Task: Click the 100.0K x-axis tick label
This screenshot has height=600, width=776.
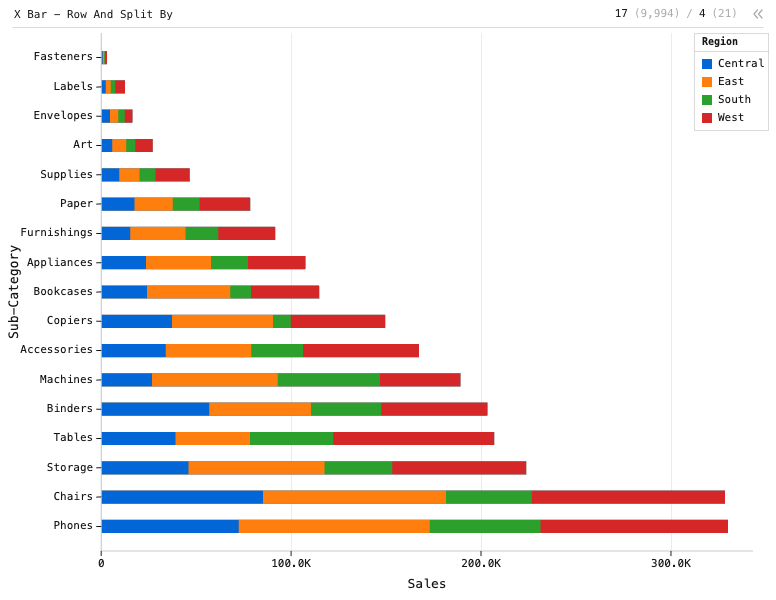Action: 291,563
